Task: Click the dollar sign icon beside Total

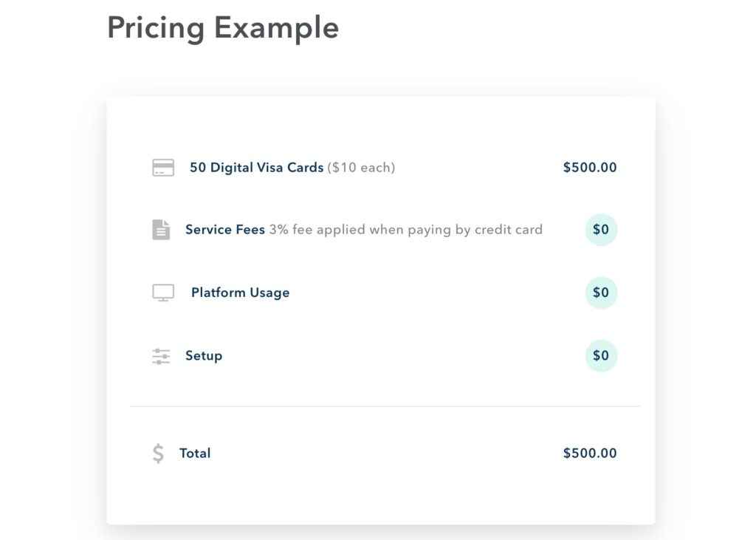Action: pyautogui.click(x=158, y=454)
